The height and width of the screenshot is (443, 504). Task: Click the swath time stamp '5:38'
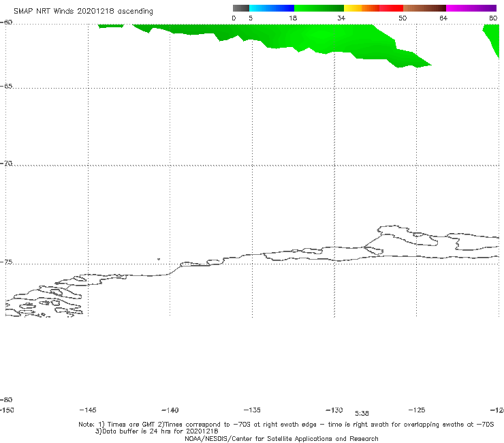pos(362,414)
